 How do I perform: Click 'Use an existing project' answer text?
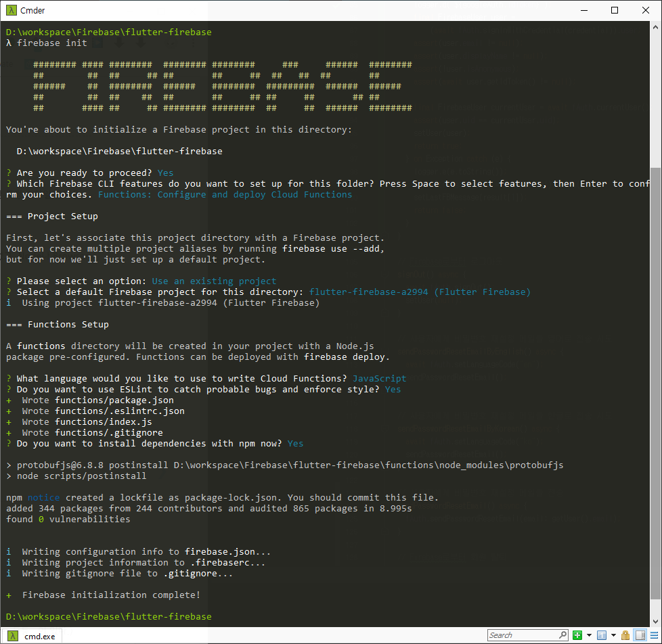tap(214, 281)
